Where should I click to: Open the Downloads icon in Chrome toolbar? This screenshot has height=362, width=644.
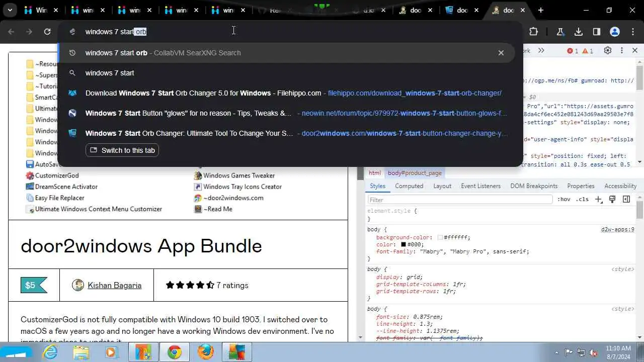coord(579,32)
